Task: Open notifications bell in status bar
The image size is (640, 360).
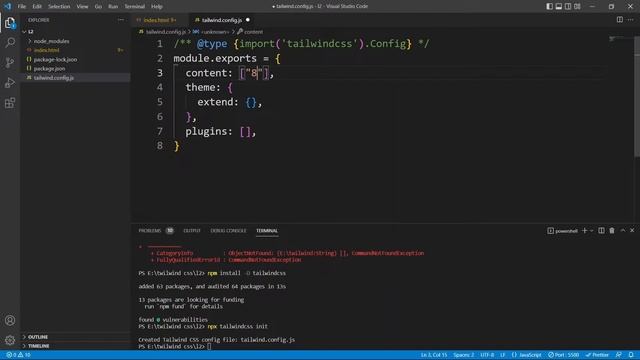Action: [631, 355]
